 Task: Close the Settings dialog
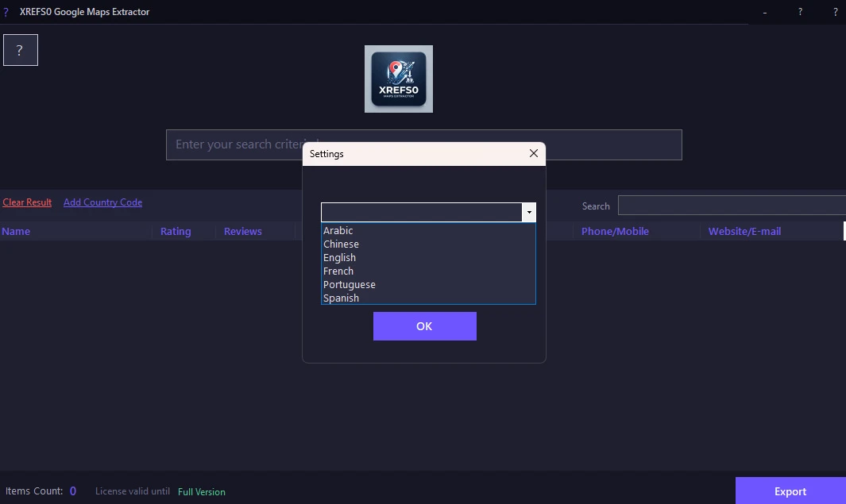click(534, 154)
